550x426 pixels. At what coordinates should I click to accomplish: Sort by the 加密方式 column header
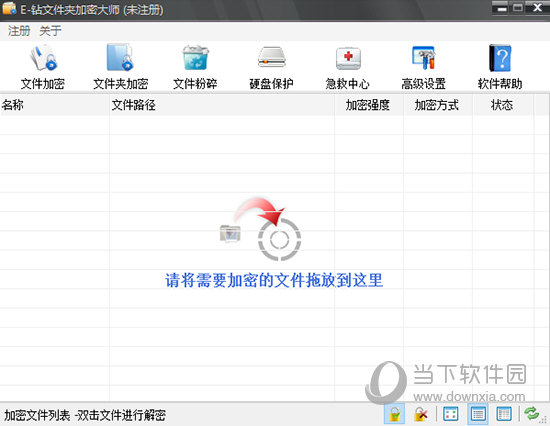(437, 105)
